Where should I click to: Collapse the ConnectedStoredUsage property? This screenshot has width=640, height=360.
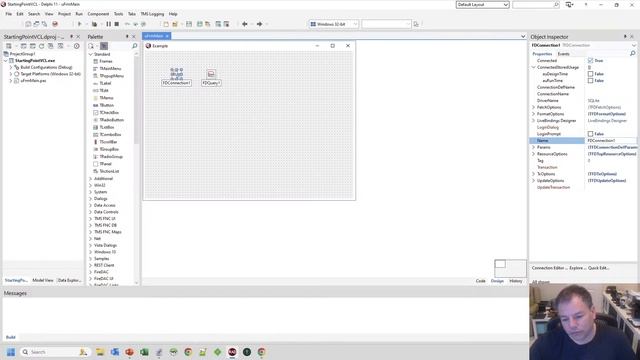point(533,67)
